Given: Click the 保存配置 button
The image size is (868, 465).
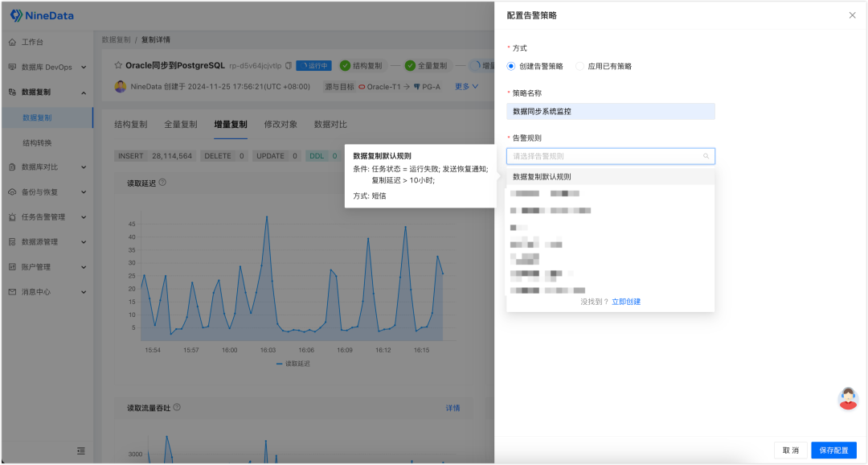Looking at the screenshot, I should coord(833,450).
